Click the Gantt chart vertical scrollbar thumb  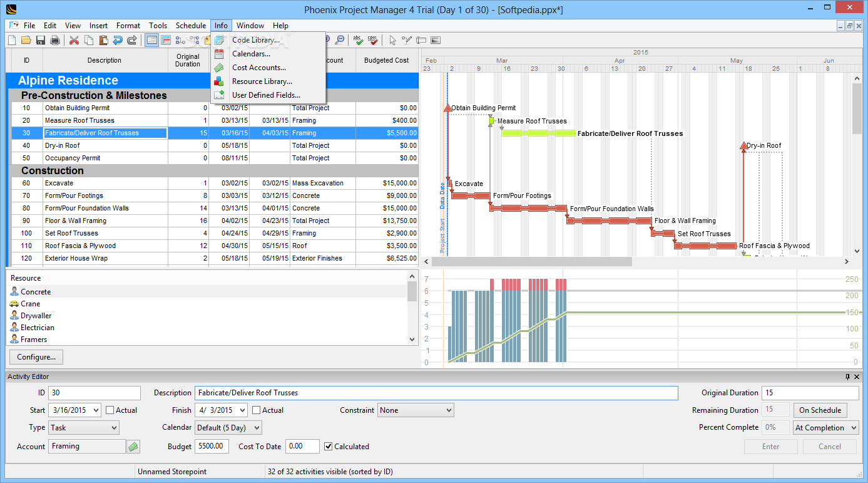click(857, 108)
